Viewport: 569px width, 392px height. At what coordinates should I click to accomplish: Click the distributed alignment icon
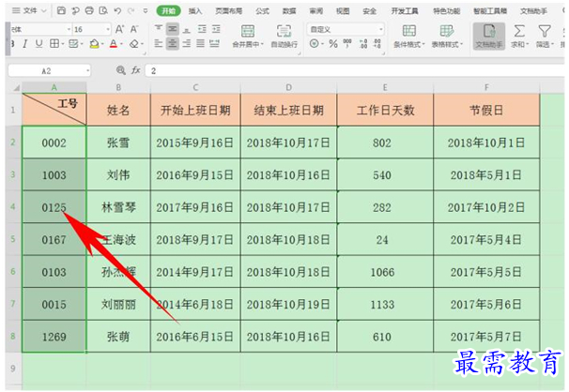(x=215, y=44)
